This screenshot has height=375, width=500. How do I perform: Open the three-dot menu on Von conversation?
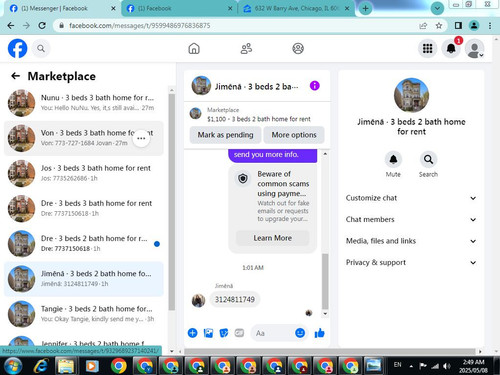pyautogui.click(x=141, y=138)
